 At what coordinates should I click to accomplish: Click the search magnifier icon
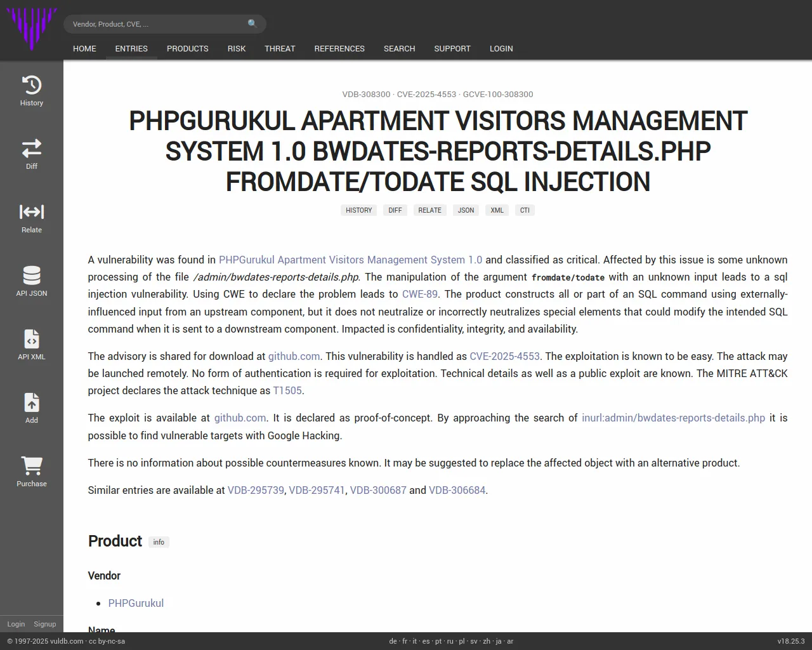(x=252, y=24)
